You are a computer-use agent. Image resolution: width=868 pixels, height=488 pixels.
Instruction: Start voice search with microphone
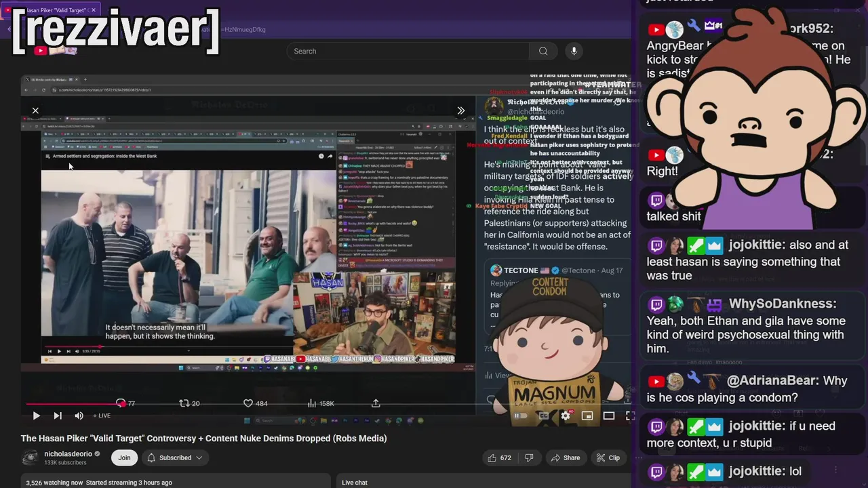pos(574,51)
